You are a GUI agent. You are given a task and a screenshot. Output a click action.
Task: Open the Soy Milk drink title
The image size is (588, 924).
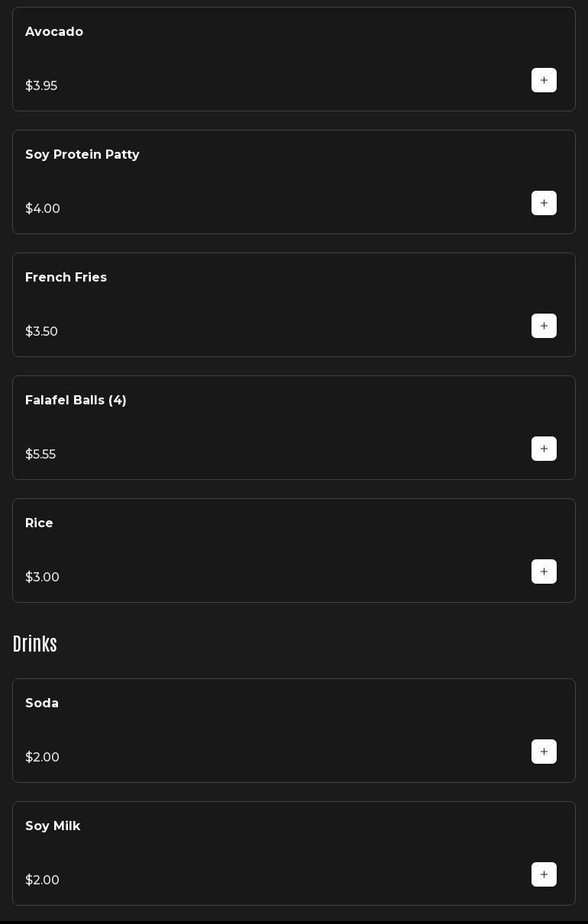click(x=53, y=826)
